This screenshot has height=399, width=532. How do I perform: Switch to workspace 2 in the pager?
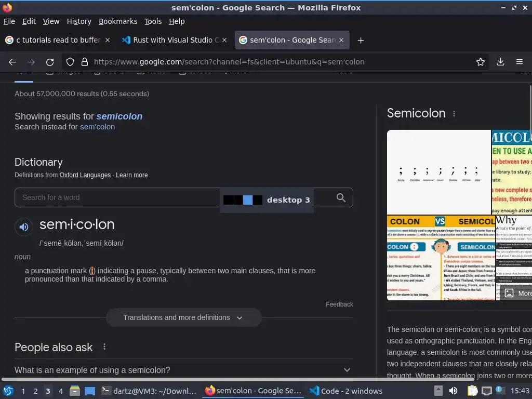(35, 391)
